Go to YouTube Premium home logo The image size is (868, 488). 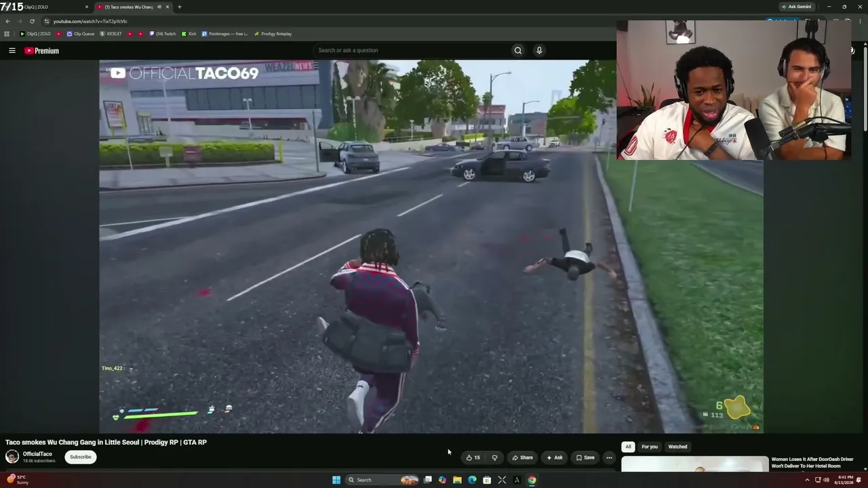pos(41,51)
